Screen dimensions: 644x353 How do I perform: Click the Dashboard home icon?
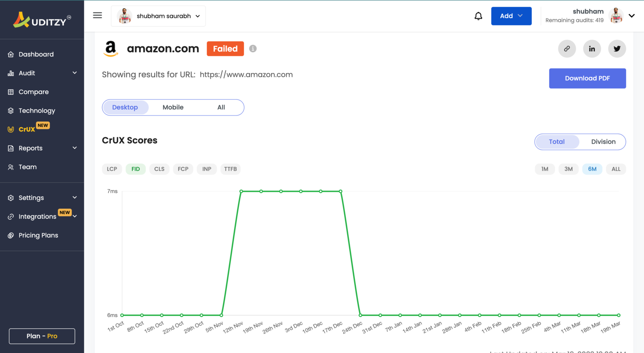(11, 55)
